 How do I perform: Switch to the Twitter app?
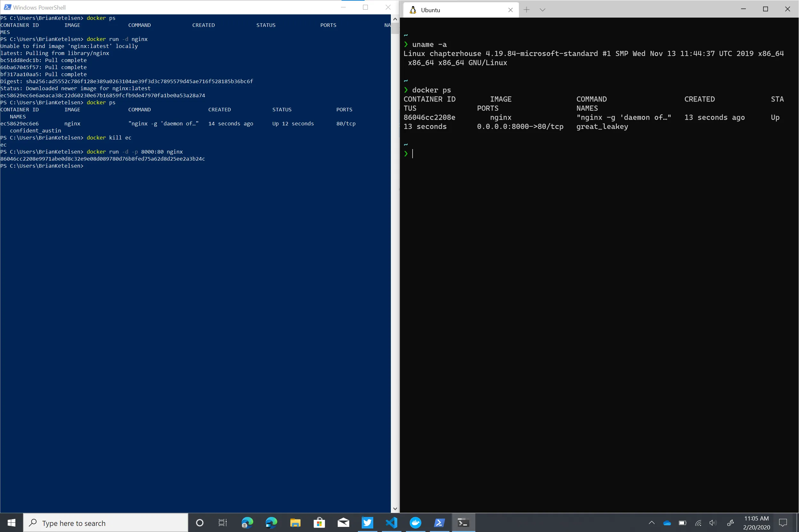[x=367, y=523]
